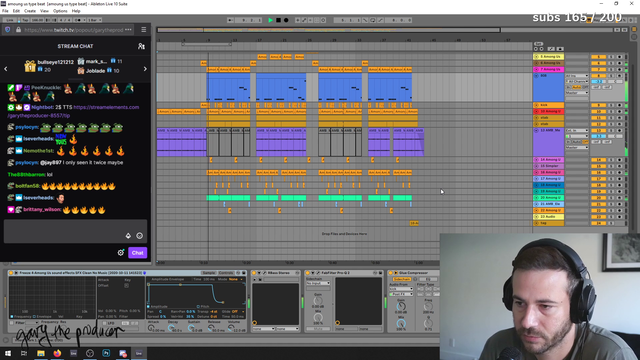Click the Tap tempo button
The width and height of the screenshot is (640, 360).
point(25,20)
